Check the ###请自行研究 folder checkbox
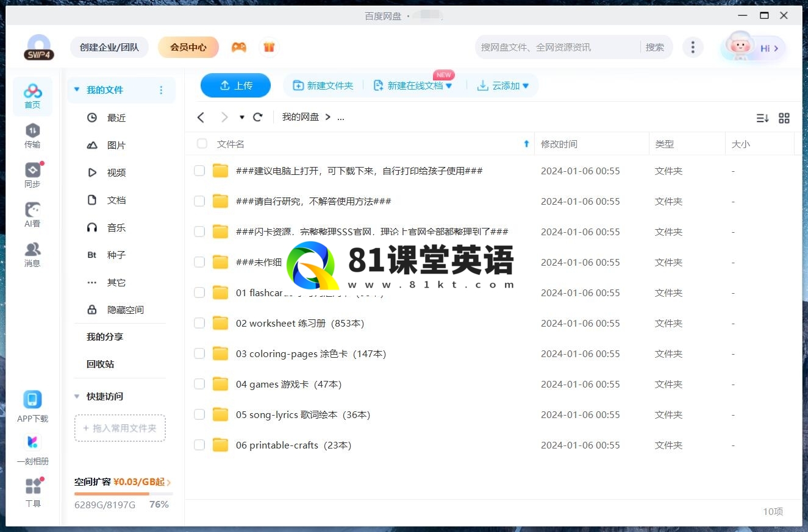This screenshot has height=532, width=808. click(199, 201)
